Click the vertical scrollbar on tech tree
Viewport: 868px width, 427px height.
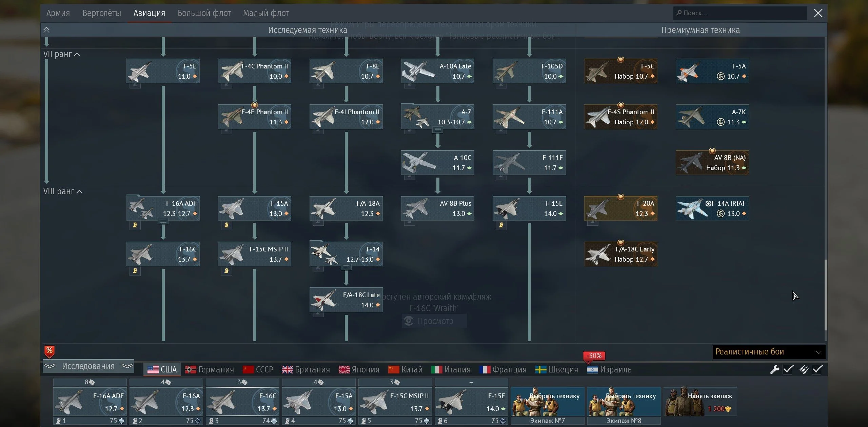[826, 294]
